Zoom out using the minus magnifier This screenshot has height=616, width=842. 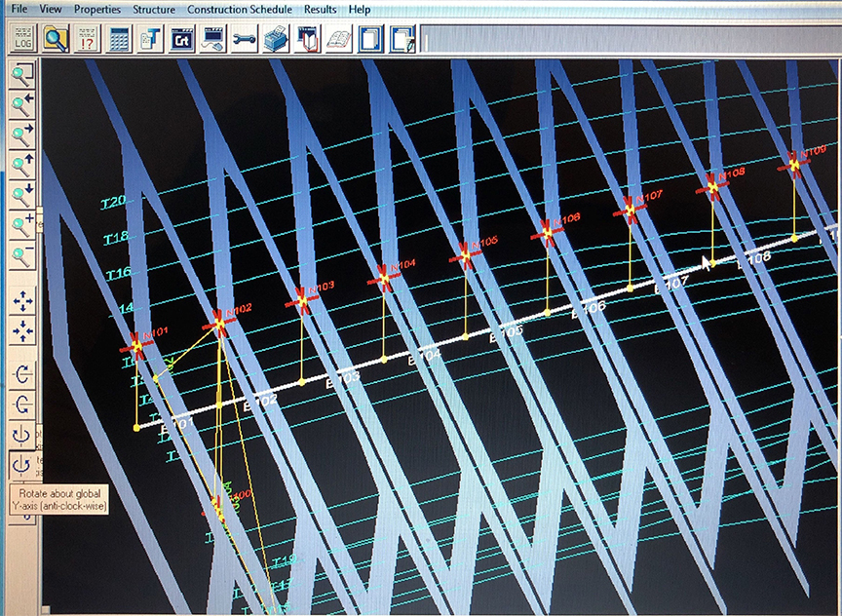(x=21, y=257)
